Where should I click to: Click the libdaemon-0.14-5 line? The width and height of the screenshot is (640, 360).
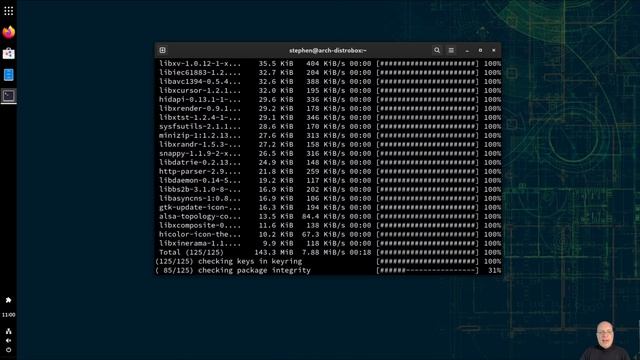pos(330,180)
